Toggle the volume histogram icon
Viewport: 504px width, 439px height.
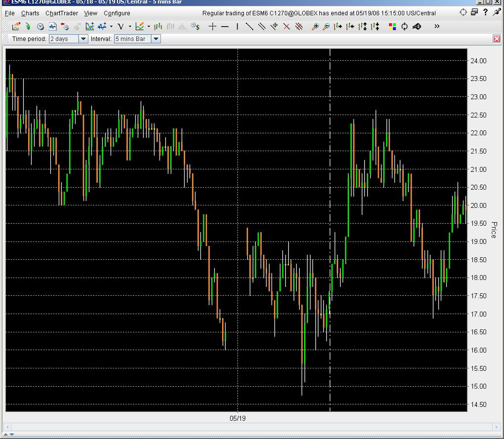(183, 26)
